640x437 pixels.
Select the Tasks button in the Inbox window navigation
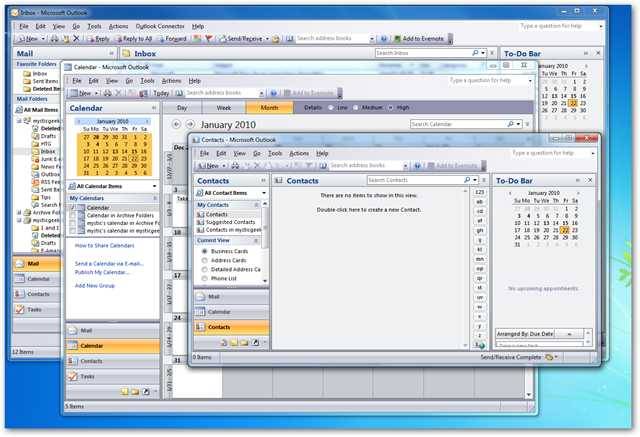[37, 310]
